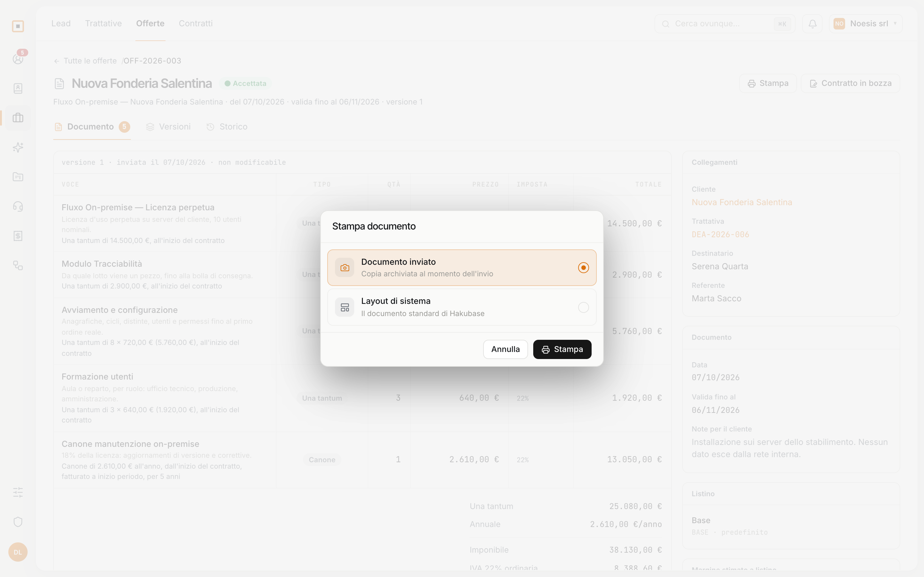Confirm printing with the black Stampa button
The image size is (924, 577).
[562, 349]
